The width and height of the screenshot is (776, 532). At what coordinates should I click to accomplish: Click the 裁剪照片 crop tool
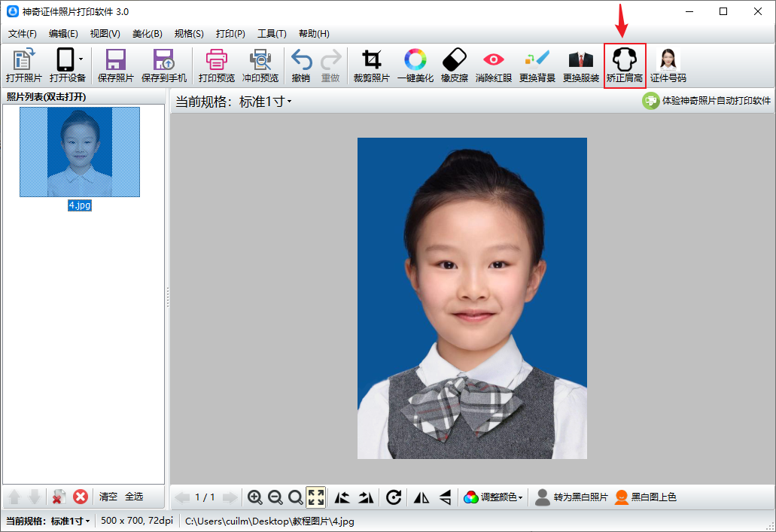click(371, 65)
